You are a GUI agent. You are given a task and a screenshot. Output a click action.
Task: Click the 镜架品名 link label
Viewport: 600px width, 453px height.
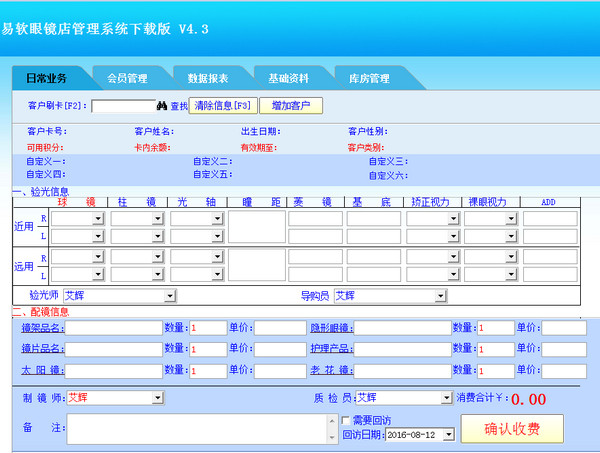coord(42,327)
